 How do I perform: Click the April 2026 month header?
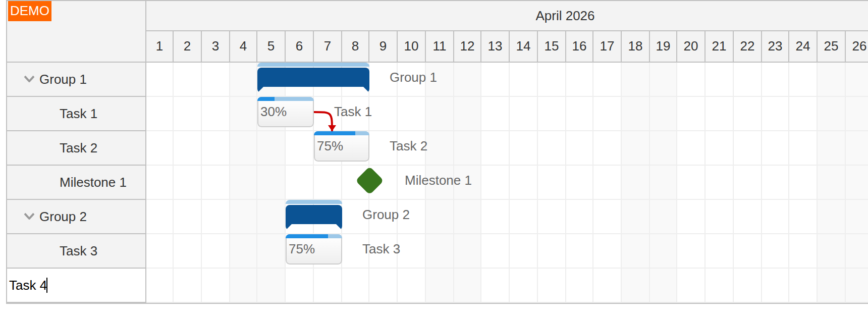point(565,16)
